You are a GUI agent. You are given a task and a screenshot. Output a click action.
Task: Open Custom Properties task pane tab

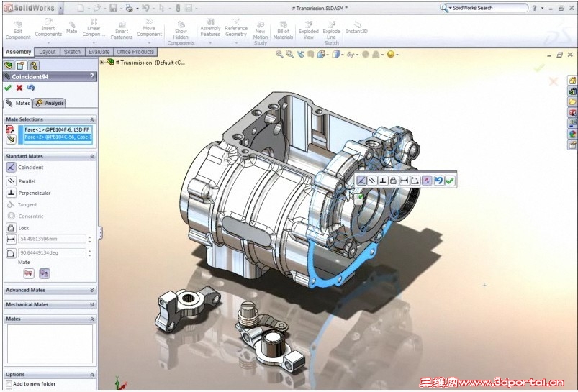click(572, 145)
